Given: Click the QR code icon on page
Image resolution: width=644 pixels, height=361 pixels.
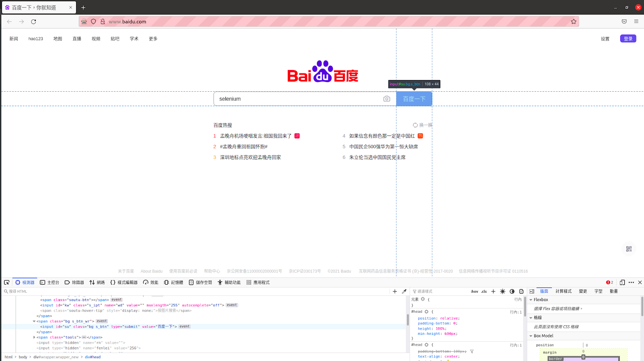Looking at the screenshot, I should [x=629, y=249].
